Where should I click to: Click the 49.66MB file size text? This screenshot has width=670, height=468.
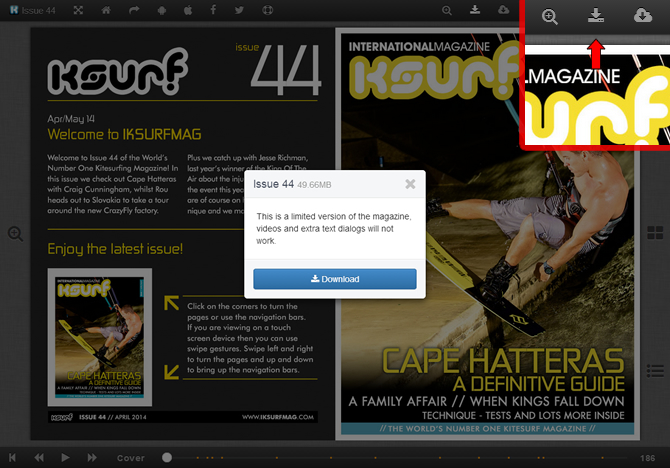pyautogui.click(x=314, y=185)
